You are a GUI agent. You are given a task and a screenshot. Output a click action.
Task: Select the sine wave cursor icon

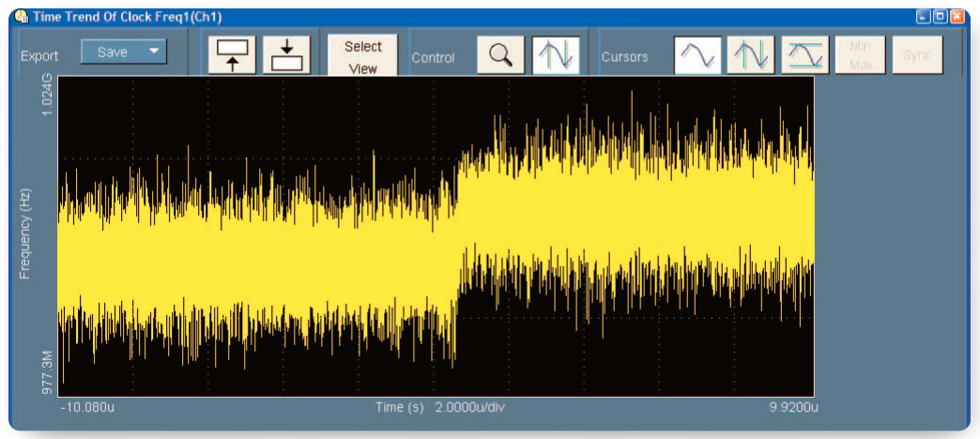(697, 55)
